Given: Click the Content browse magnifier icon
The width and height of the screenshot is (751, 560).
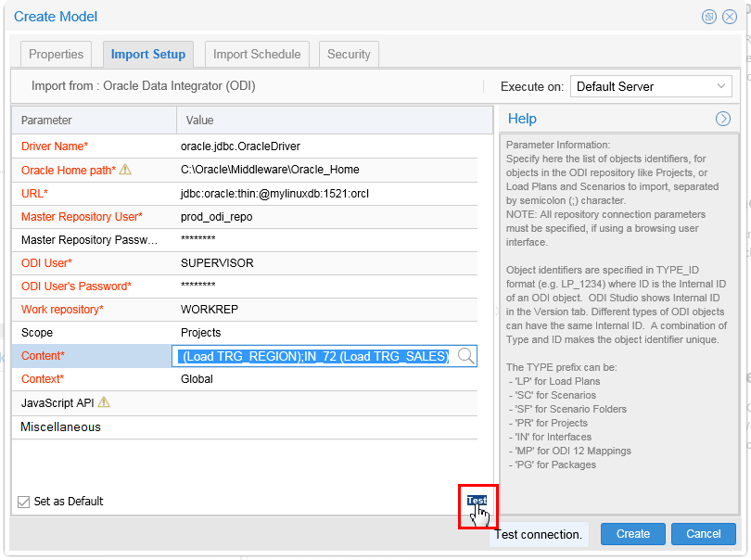Looking at the screenshot, I should 466,356.
